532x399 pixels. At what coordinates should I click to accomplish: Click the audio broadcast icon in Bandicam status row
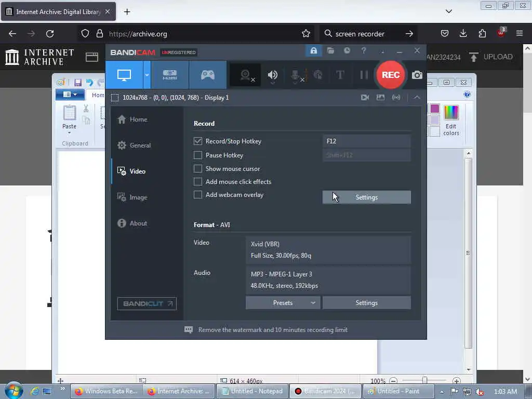tap(396, 98)
